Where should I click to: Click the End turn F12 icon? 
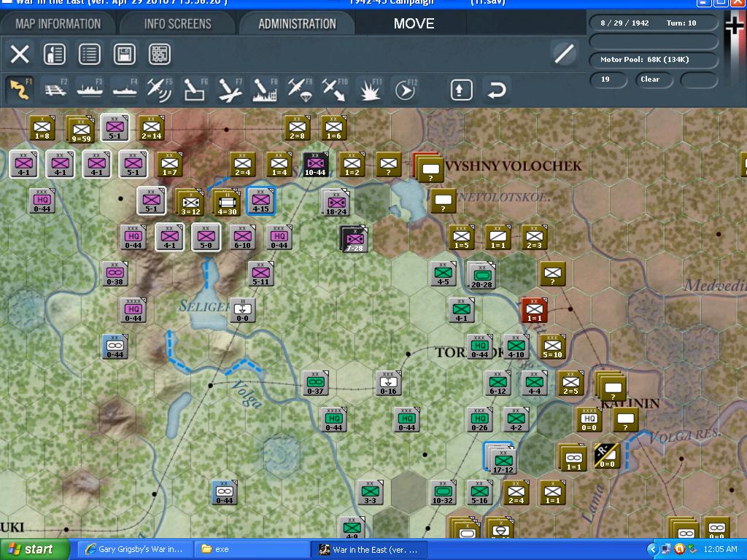click(405, 90)
